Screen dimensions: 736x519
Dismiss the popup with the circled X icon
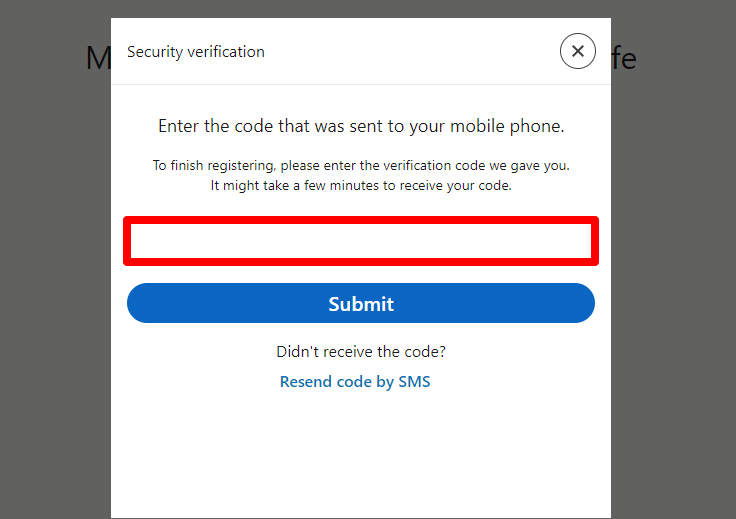577,51
